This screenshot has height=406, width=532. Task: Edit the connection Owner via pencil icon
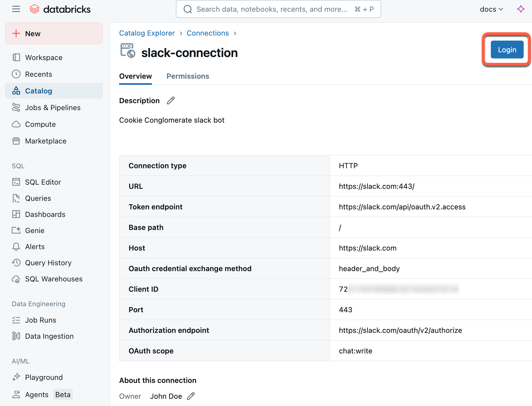click(191, 396)
